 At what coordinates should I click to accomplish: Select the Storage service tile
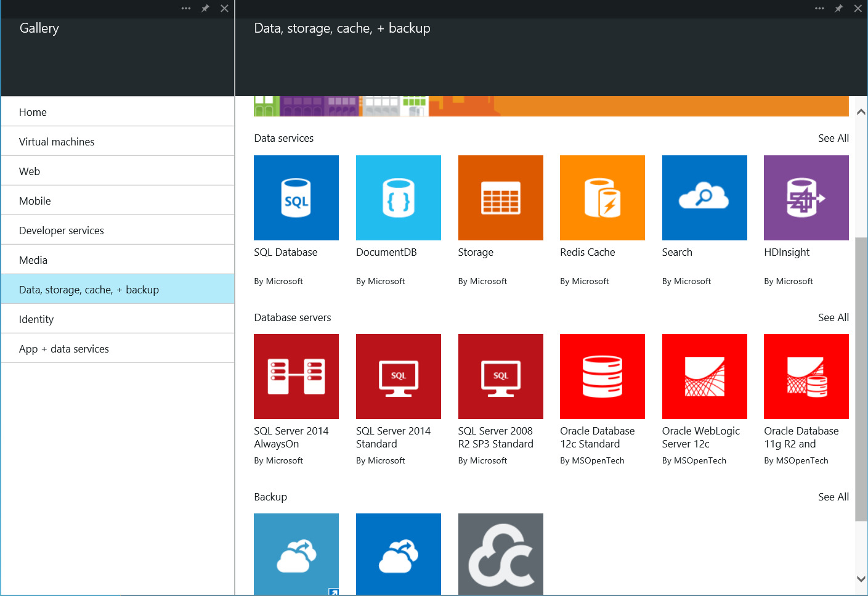(x=501, y=198)
